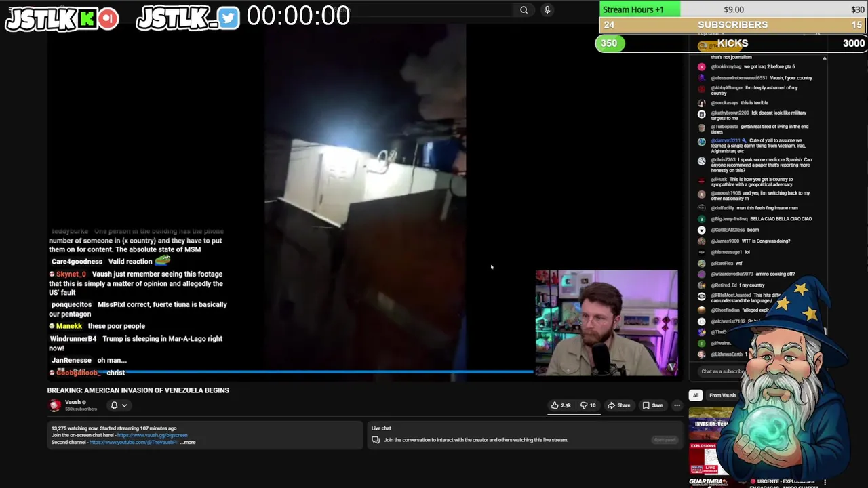Open the more actions ellipsis menu

point(677,405)
